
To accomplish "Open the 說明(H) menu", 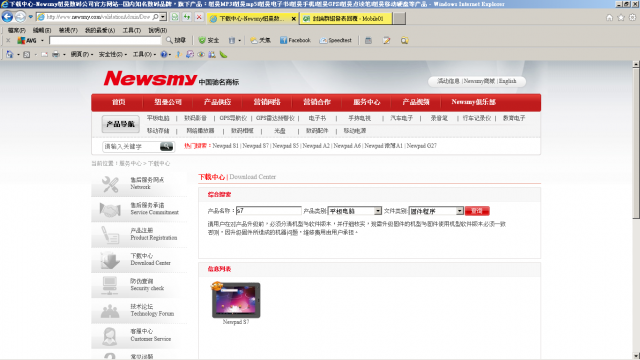I will pos(158,30).
